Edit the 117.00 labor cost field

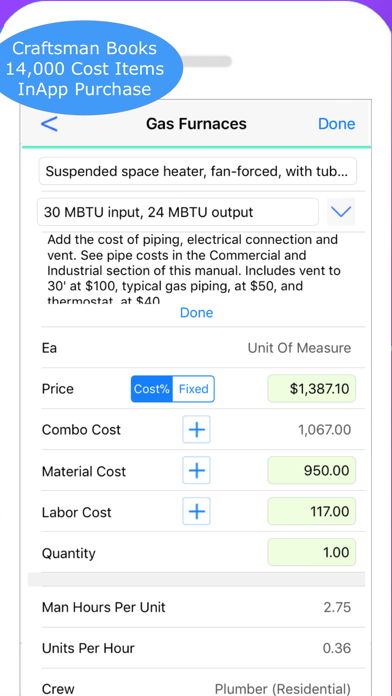(312, 511)
